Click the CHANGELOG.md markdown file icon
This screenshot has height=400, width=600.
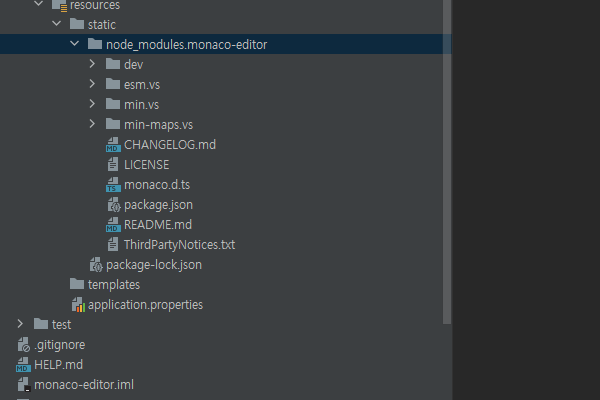(x=113, y=145)
